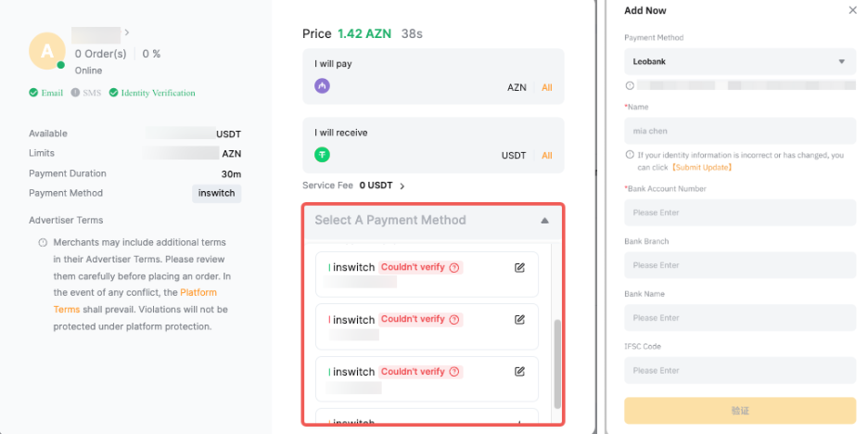Click All in the I will receive box
The height and width of the screenshot is (434, 868).
[x=547, y=156]
